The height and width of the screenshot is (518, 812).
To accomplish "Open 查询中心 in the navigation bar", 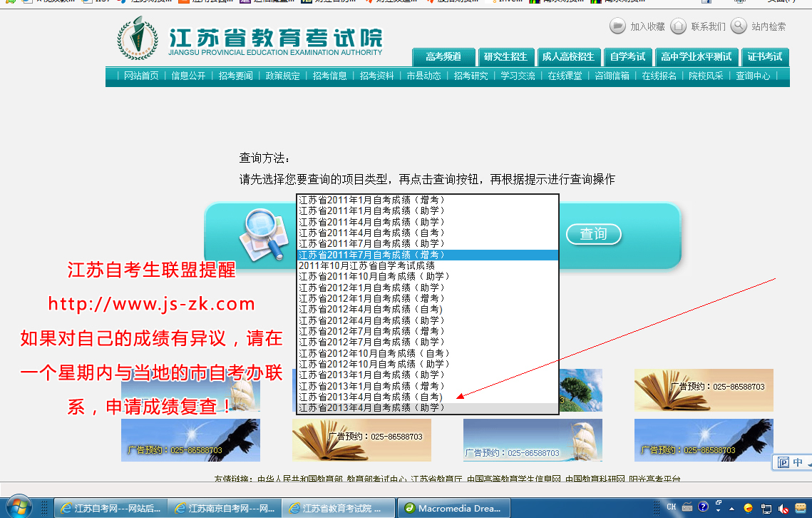I will (753, 76).
